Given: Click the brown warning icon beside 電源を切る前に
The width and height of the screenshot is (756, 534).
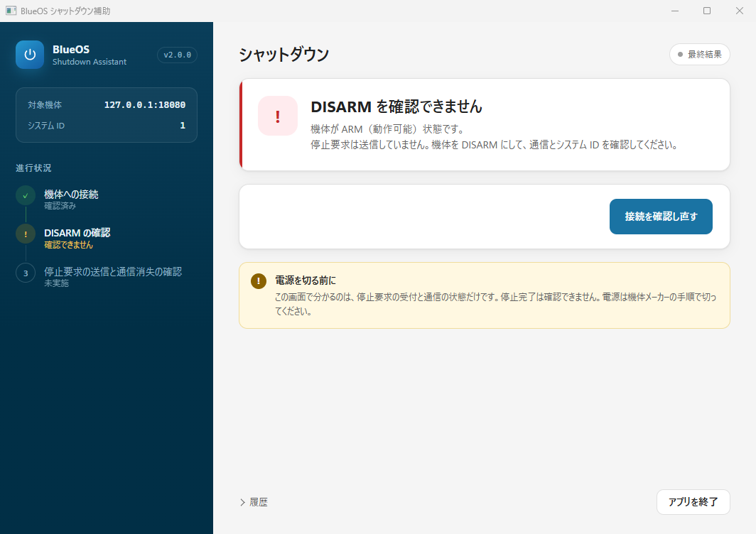Looking at the screenshot, I should pyautogui.click(x=259, y=281).
